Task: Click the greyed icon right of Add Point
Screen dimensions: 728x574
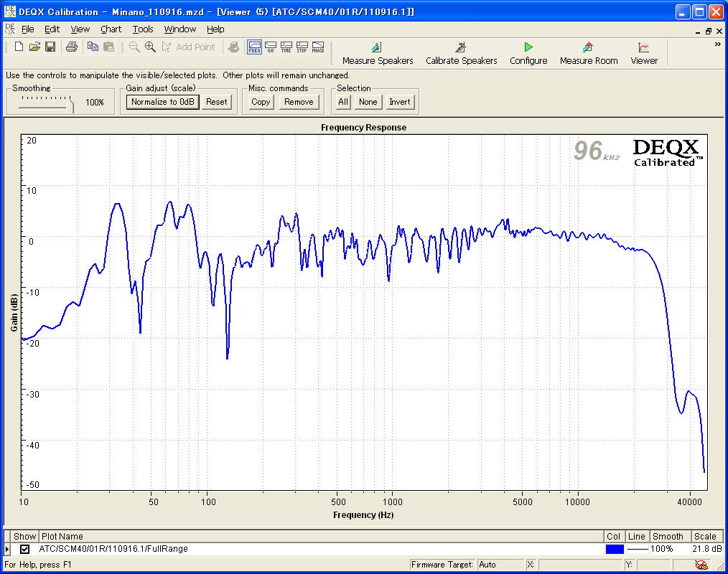Action: [233, 47]
